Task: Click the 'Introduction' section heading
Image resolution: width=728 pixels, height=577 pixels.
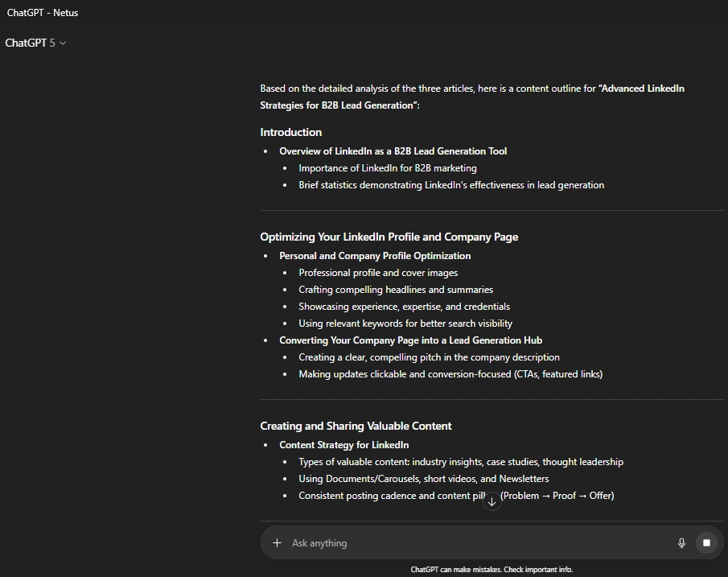Action: 290,132
